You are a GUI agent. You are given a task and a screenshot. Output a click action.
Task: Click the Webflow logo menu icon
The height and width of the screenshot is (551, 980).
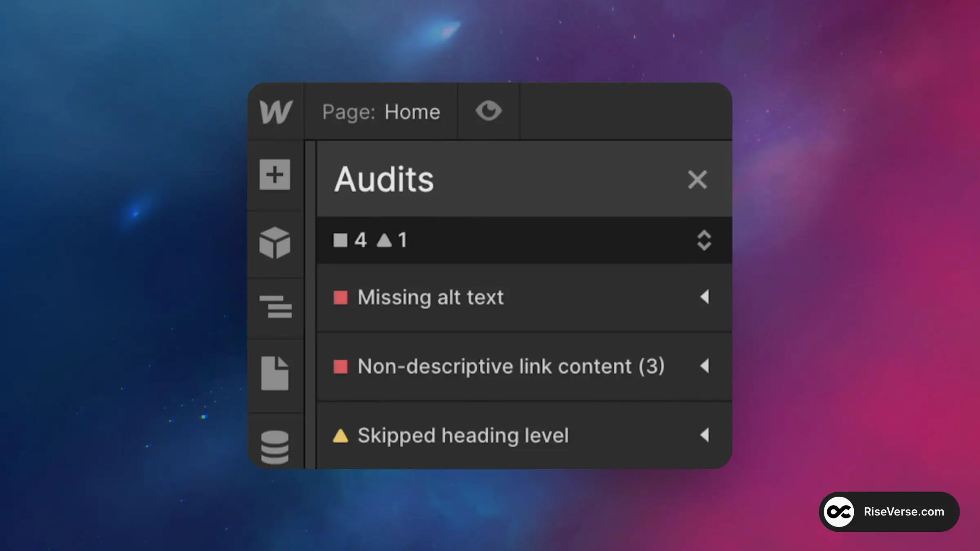pos(276,111)
